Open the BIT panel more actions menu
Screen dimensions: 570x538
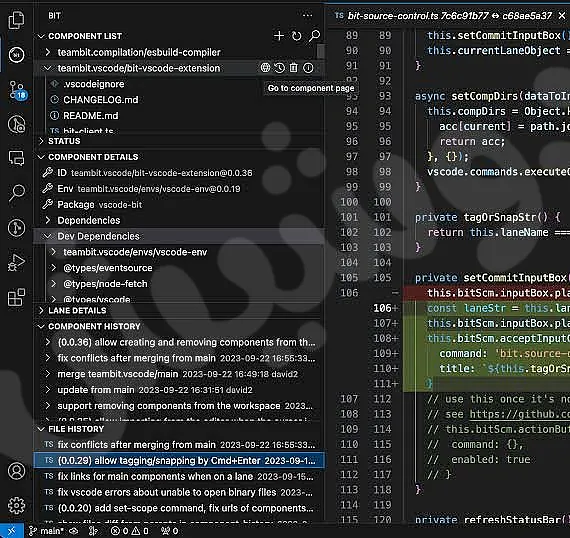click(x=308, y=16)
